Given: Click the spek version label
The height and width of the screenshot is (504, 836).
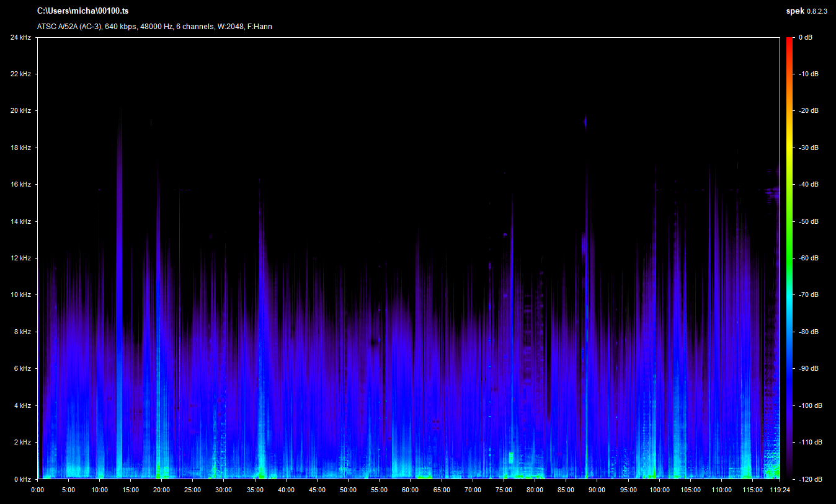Looking at the screenshot, I should (x=806, y=11).
